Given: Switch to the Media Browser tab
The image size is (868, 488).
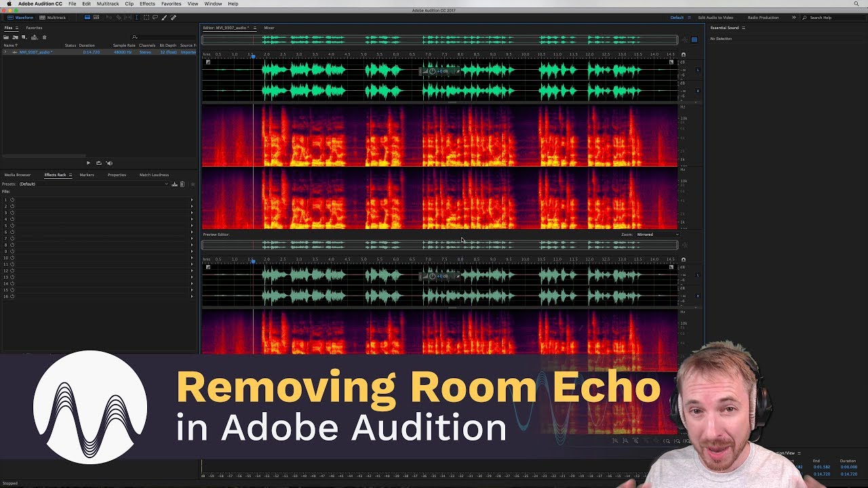Looking at the screenshot, I should (x=18, y=175).
